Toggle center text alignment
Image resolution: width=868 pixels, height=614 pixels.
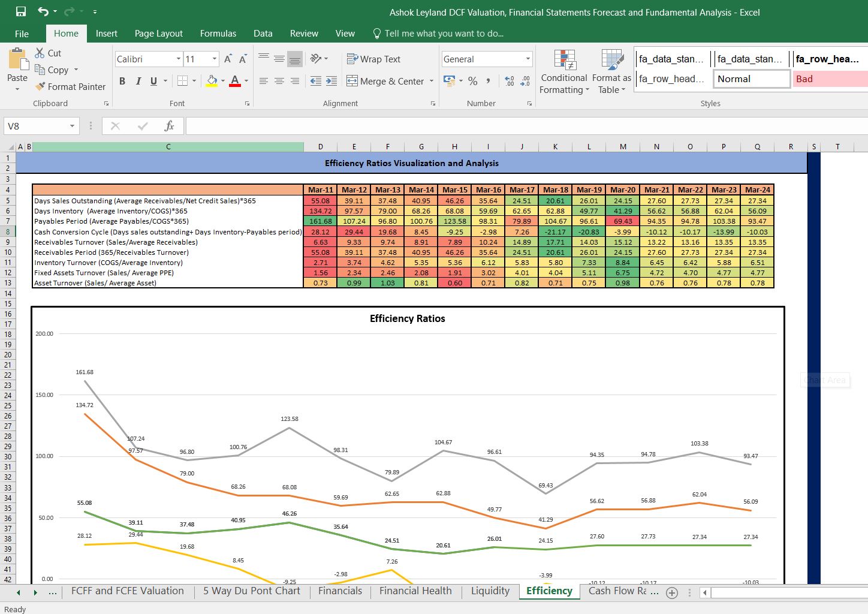[x=279, y=81]
